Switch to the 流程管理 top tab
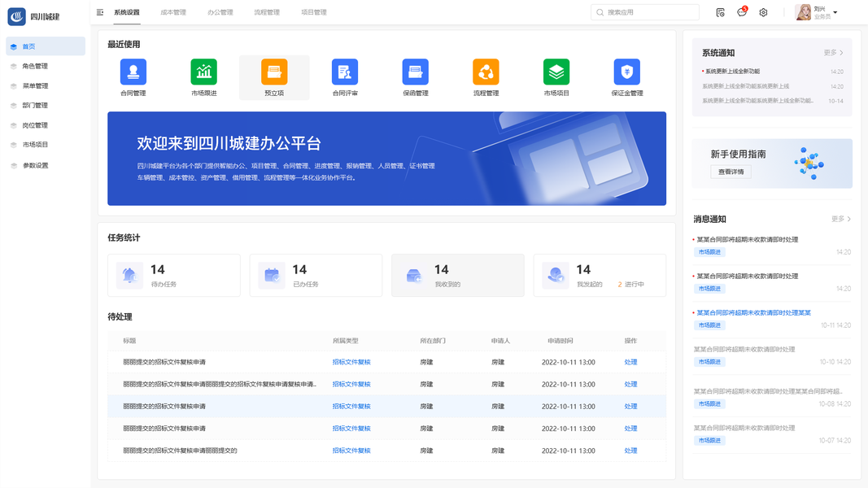868x488 pixels. (267, 12)
